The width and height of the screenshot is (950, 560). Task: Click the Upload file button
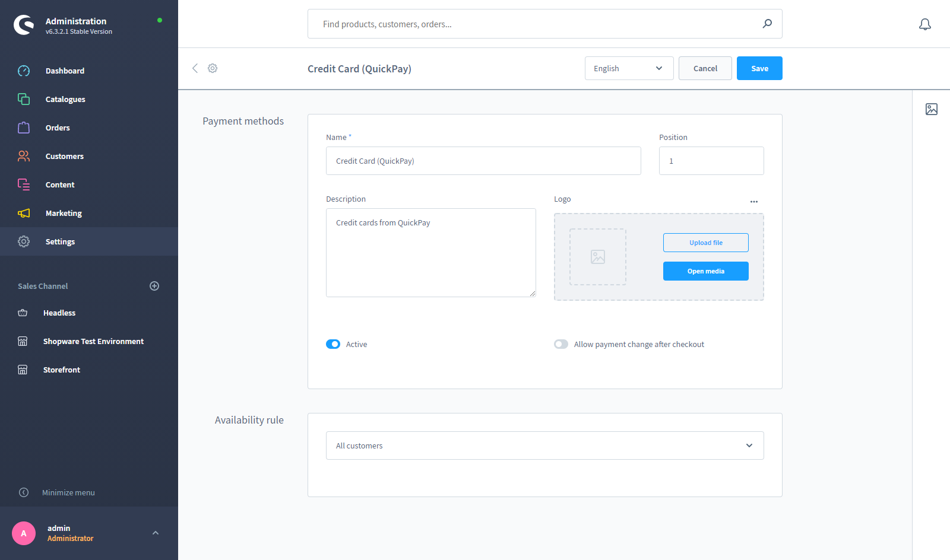(x=706, y=243)
